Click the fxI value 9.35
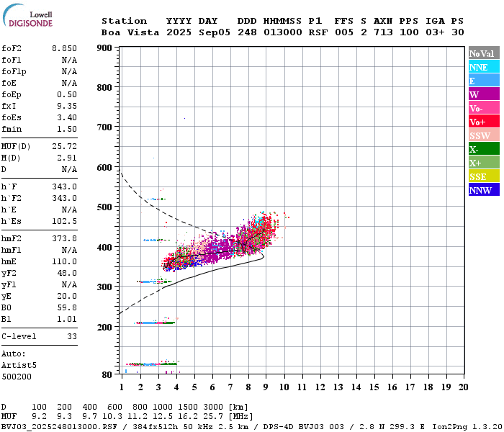The image size is (504, 432). [67, 106]
